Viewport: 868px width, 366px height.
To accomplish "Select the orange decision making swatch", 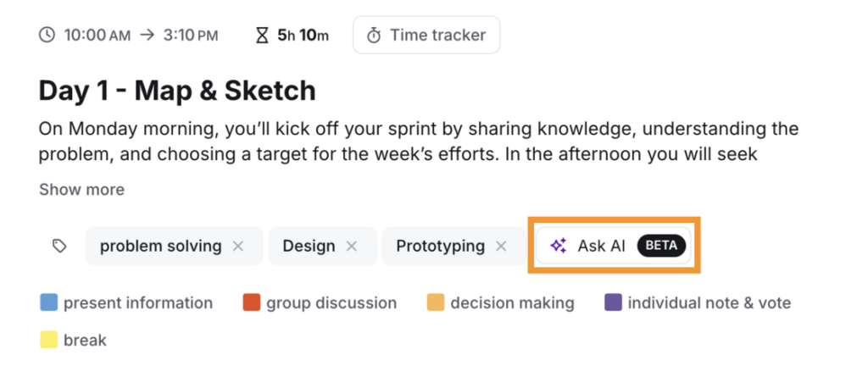I will click(x=435, y=302).
